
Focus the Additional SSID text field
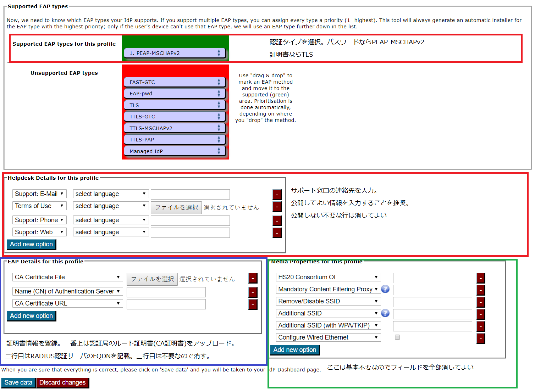pyautogui.click(x=432, y=314)
